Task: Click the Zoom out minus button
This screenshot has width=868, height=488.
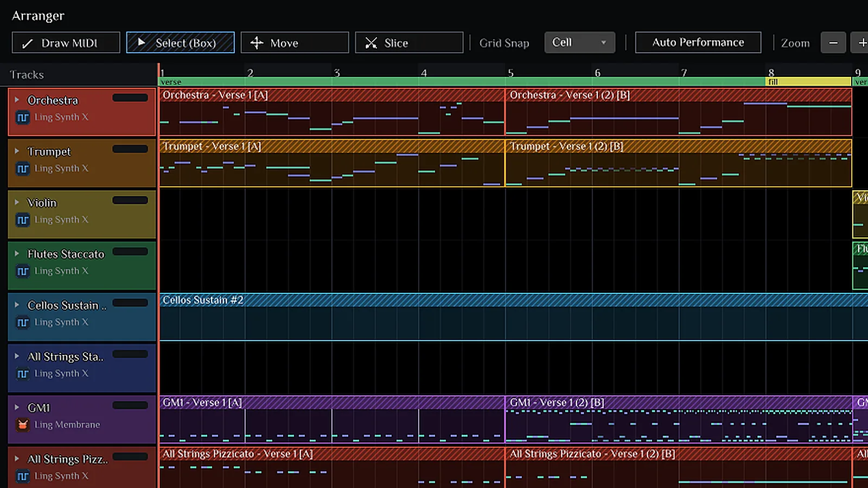Action: 833,43
